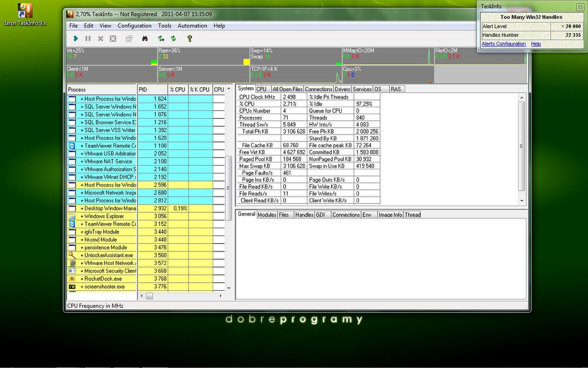The image size is (588, 368).
Task: Switch to All Open Files tab
Action: 288,89
